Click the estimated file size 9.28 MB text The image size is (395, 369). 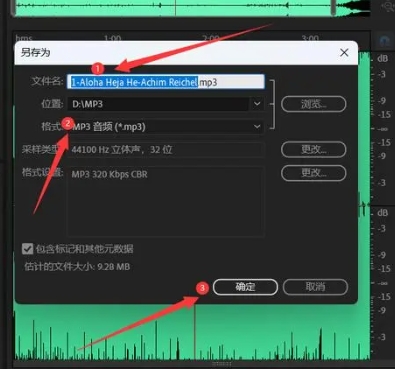tap(77, 267)
